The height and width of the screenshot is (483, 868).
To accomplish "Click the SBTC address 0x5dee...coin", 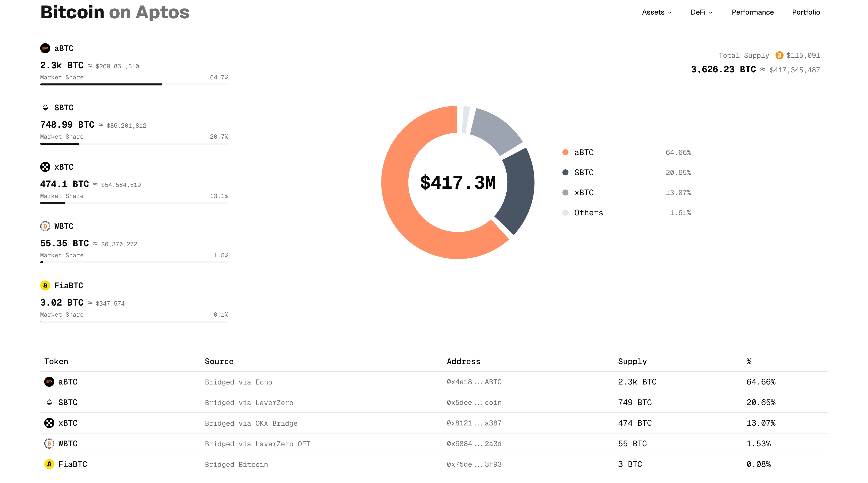I will pyautogui.click(x=474, y=402).
